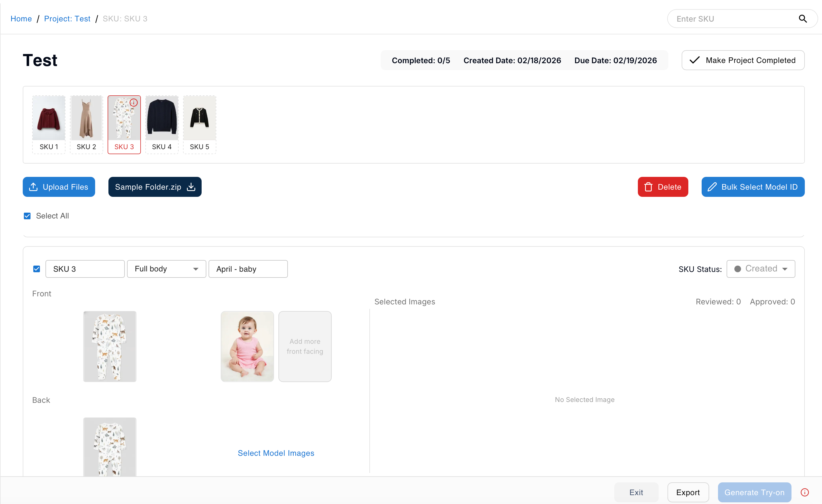
Task: Click Add more front facing placeholder
Action: click(x=305, y=346)
